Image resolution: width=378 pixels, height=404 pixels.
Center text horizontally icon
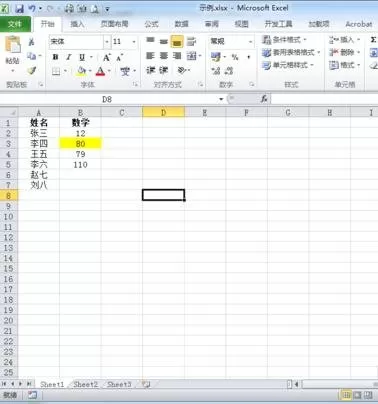pyautogui.click(x=164, y=56)
